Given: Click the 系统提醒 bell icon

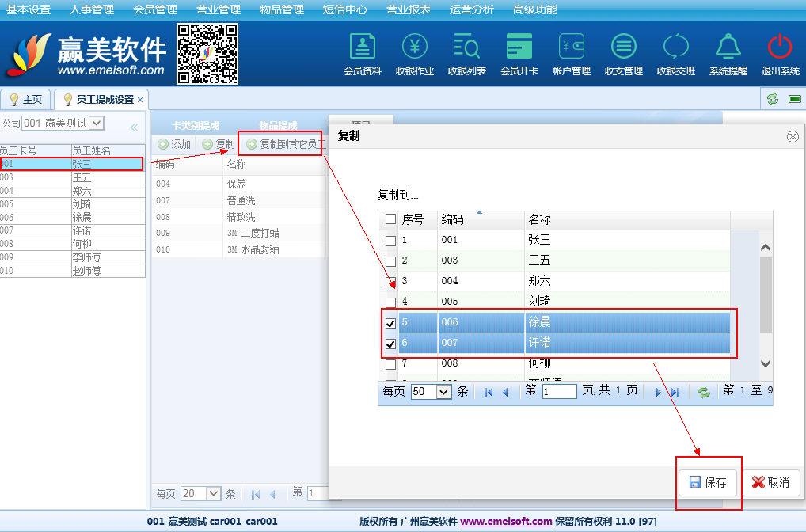Looking at the screenshot, I should pos(728,47).
